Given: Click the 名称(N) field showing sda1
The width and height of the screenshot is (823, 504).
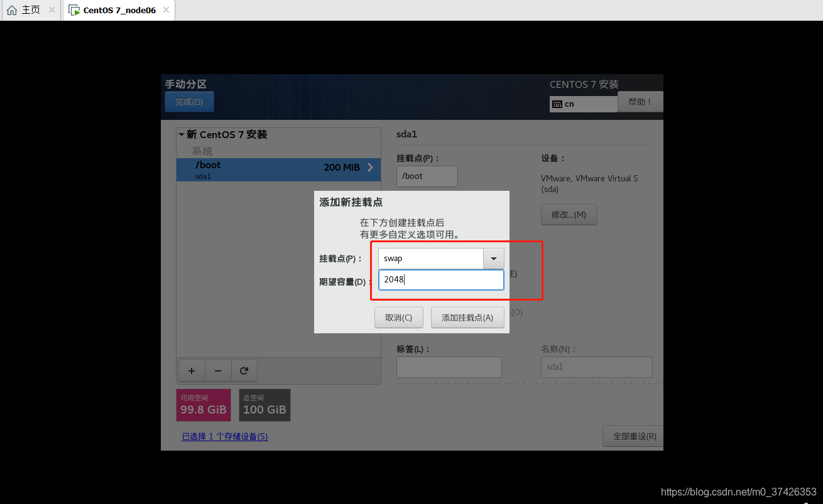Looking at the screenshot, I should 597,367.
